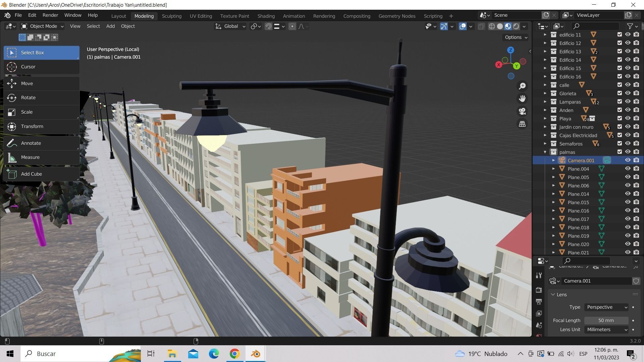Image resolution: width=644 pixels, height=362 pixels.
Task: Uncheck the Semaforos collection checkbox
Action: (x=620, y=143)
